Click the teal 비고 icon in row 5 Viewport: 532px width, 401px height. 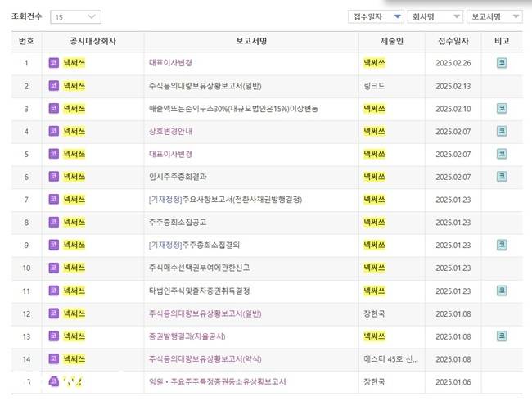pos(502,154)
